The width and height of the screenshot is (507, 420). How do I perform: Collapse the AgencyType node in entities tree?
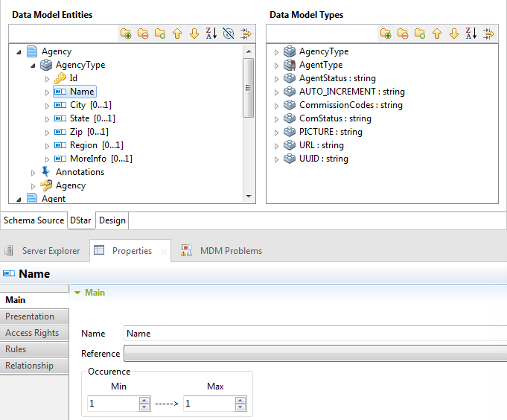pyautogui.click(x=33, y=66)
